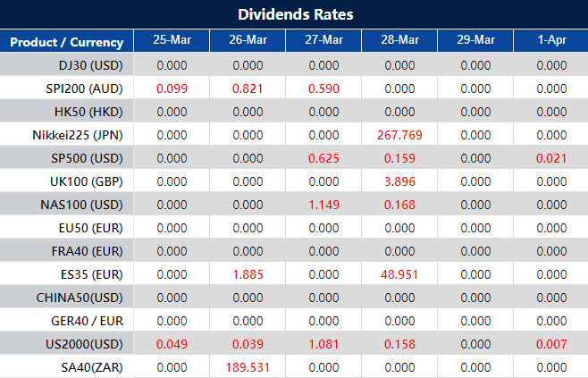588x378 pixels.
Task: Select the NAS100 value 1.149
Action: coord(323,205)
